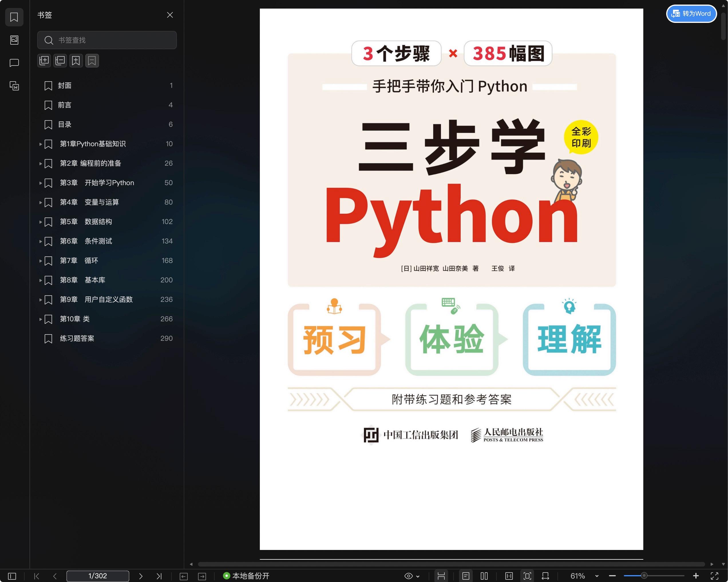
Task: Toggle the eye view mode icon
Action: click(408, 576)
